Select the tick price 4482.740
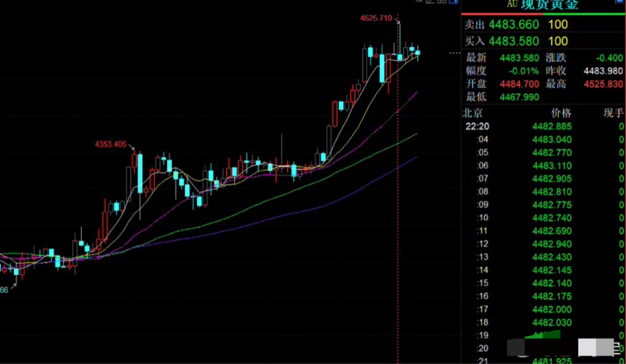626x364 pixels. pos(552,218)
